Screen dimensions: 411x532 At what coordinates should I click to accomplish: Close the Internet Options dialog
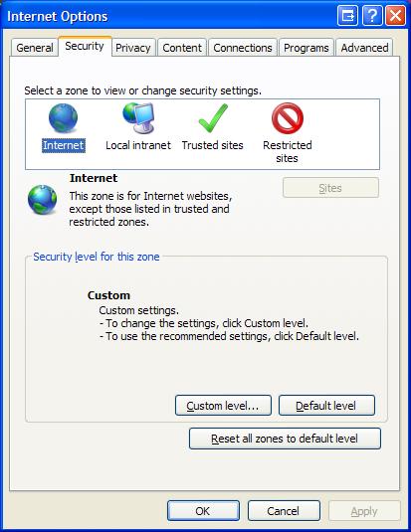pos(395,16)
